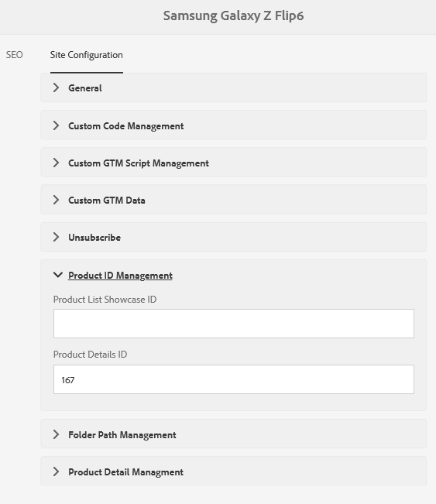Click the Unsubscribe section arrow icon

(x=56, y=237)
